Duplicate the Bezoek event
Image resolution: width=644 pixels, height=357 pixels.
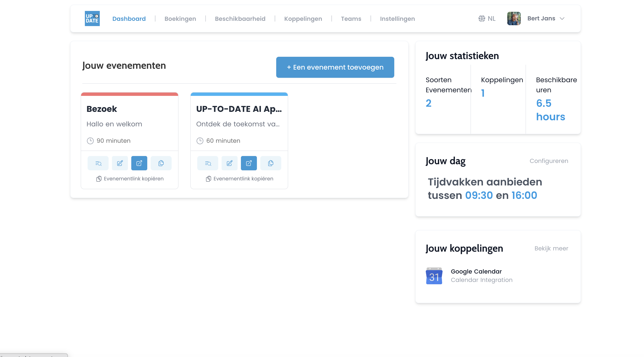(161, 163)
